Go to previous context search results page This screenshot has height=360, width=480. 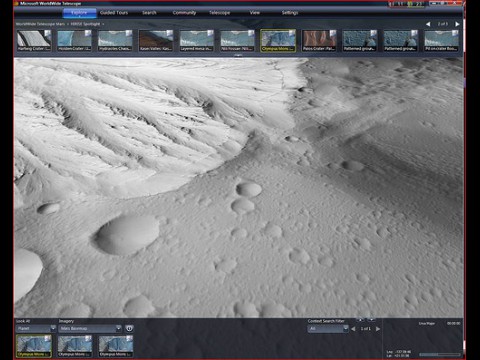[x=353, y=329]
